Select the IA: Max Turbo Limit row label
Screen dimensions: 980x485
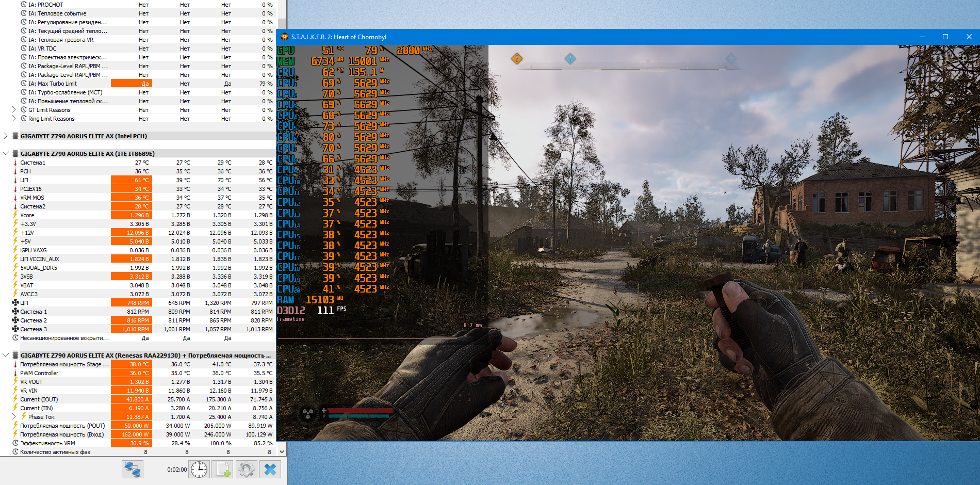53,84
